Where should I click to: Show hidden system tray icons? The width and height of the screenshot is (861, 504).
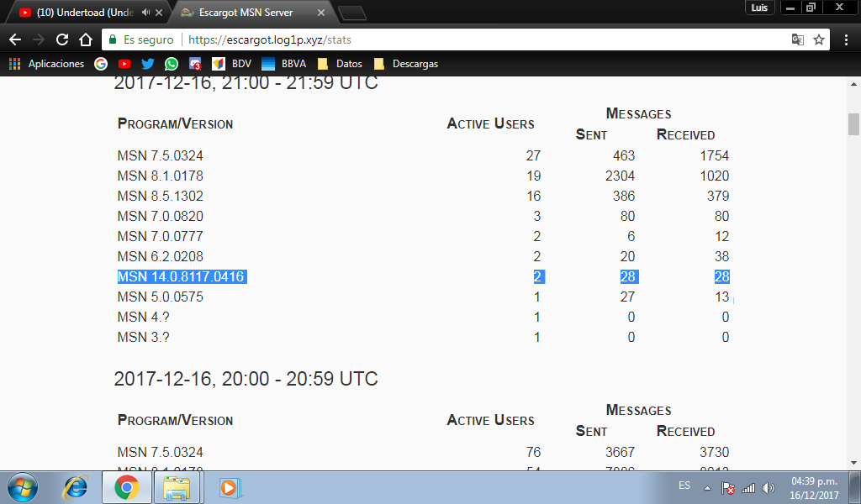pos(707,487)
